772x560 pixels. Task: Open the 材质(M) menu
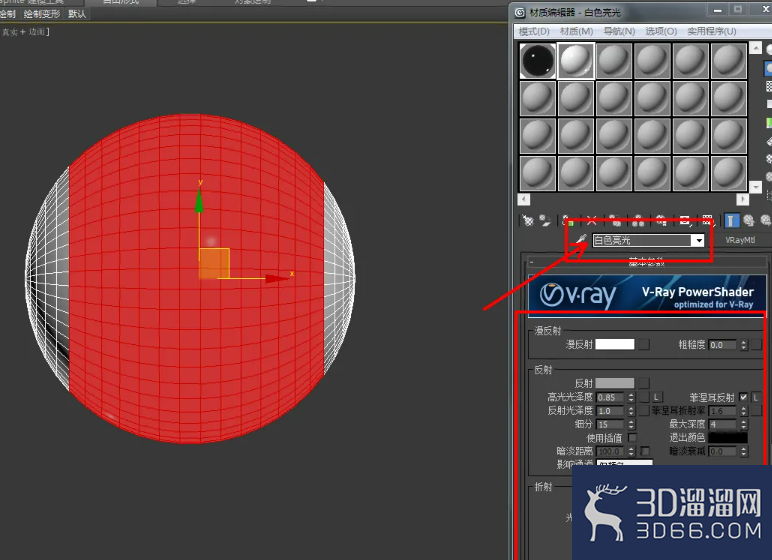tap(577, 31)
